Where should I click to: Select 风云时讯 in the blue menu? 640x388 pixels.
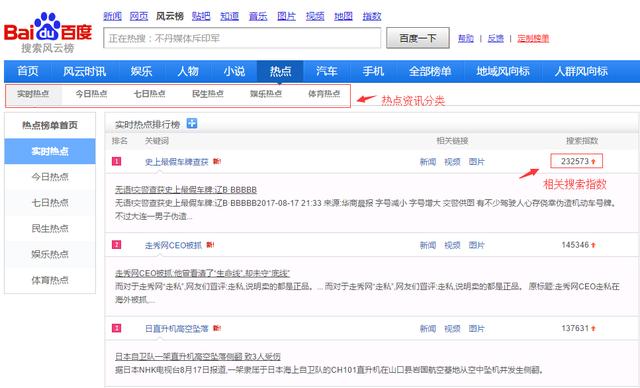pyautogui.click(x=84, y=71)
